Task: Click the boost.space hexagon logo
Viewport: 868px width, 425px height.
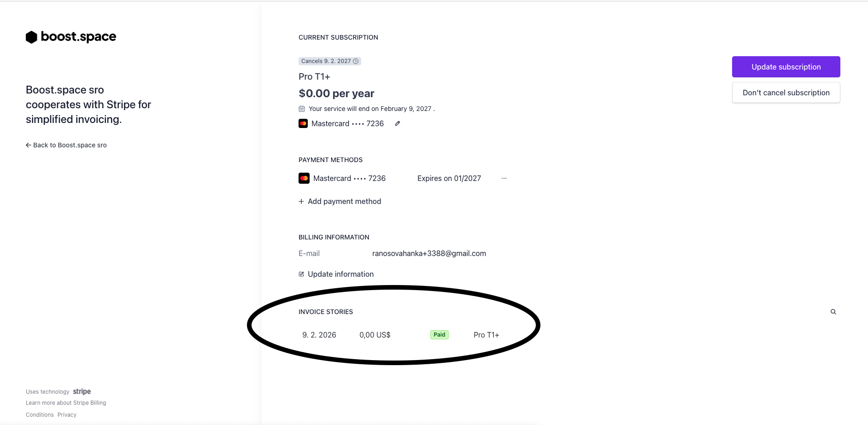Action: coord(31,37)
